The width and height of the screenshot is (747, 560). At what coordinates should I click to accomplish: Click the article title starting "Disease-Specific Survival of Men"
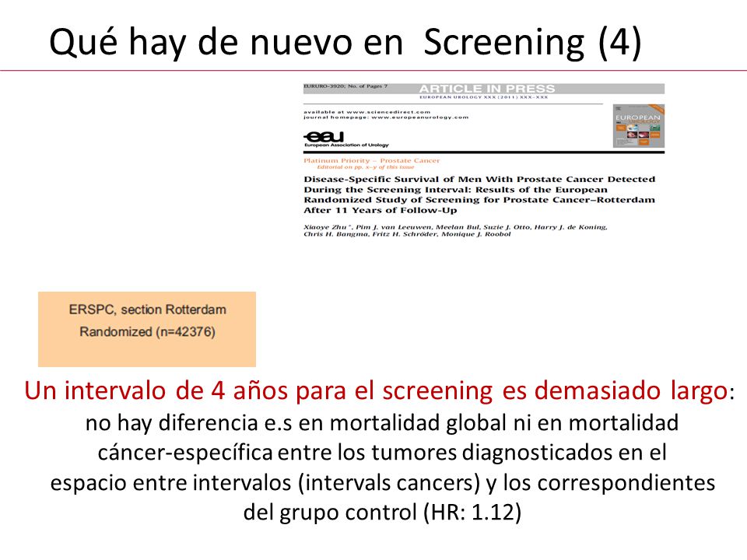click(x=479, y=194)
